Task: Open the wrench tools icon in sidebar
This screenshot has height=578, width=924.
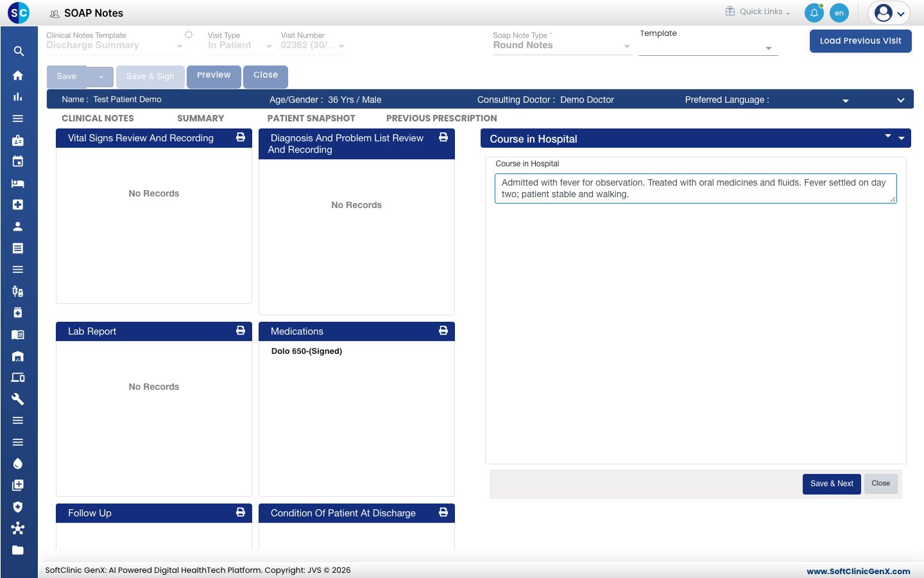Action: [x=18, y=399]
